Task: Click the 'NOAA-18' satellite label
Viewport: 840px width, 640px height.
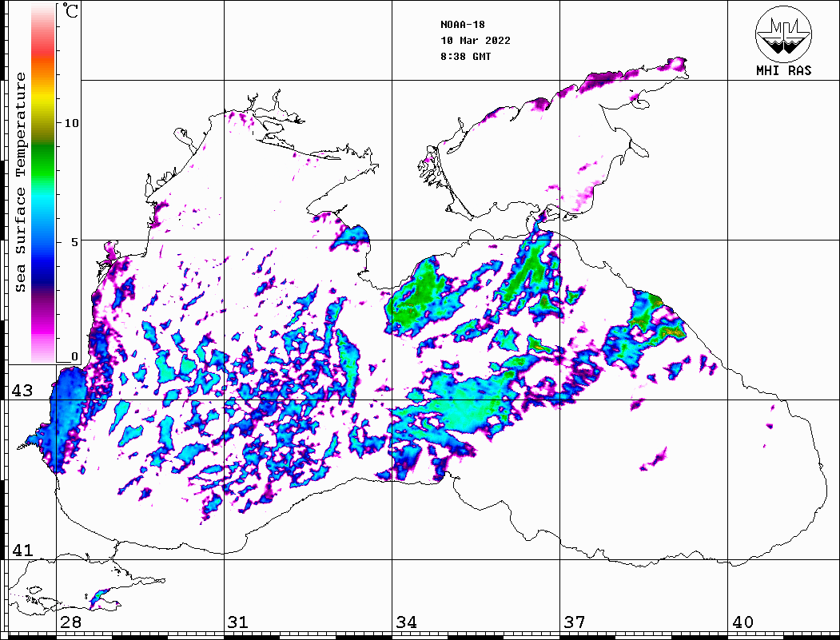Action: pos(463,25)
